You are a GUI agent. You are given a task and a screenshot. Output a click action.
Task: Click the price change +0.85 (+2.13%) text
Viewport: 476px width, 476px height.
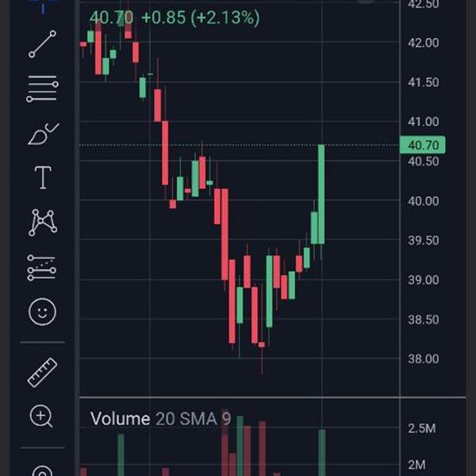point(201,17)
